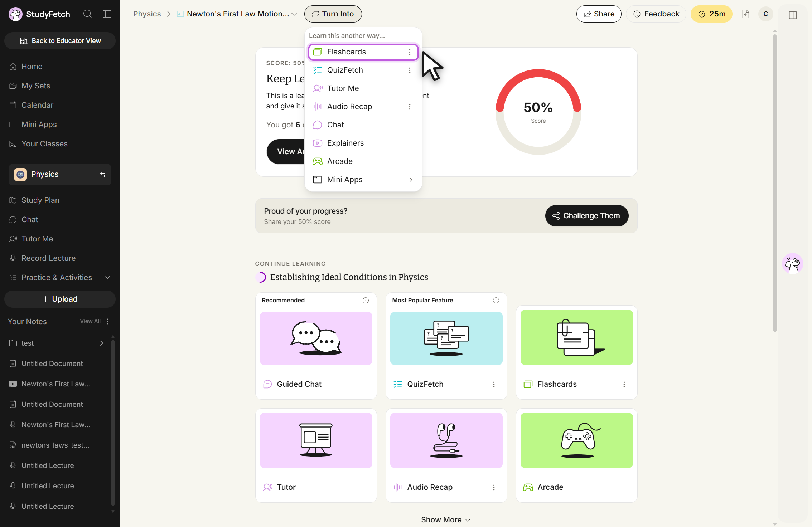This screenshot has height=527, width=812.
Task: Open Your Classes in sidebar
Action: tap(60, 144)
